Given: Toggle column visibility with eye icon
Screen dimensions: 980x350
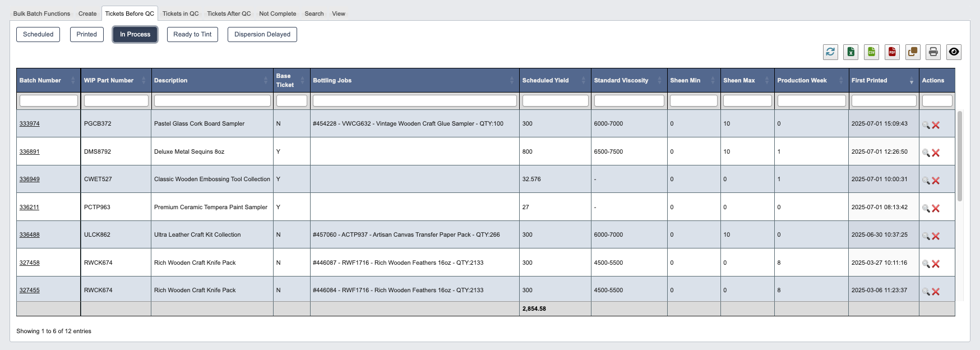Looking at the screenshot, I should coord(954,52).
